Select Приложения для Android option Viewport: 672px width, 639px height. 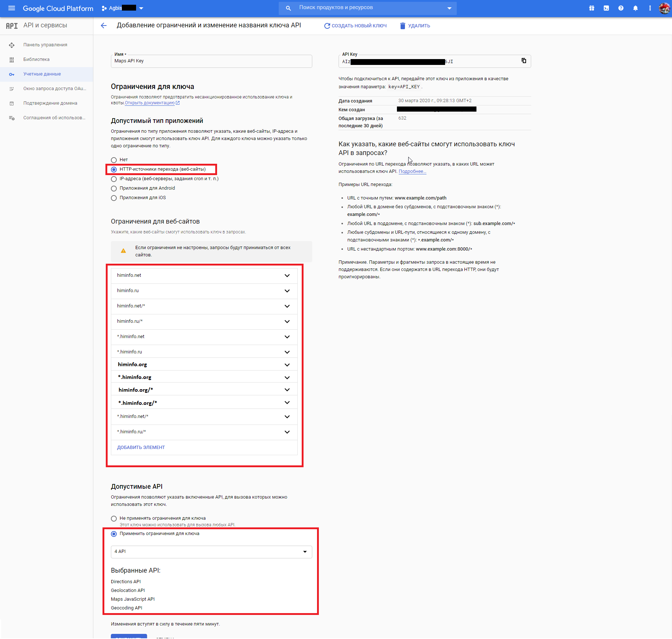coord(114,188)
